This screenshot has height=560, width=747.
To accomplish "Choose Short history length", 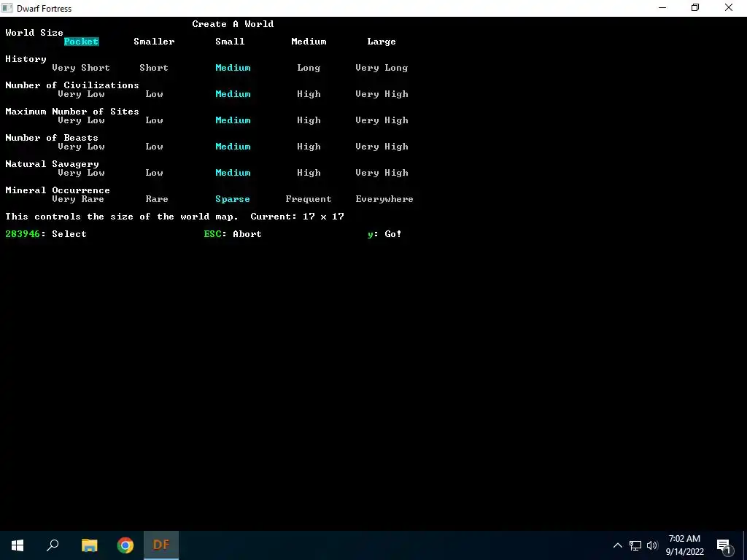I will [154, 68].
